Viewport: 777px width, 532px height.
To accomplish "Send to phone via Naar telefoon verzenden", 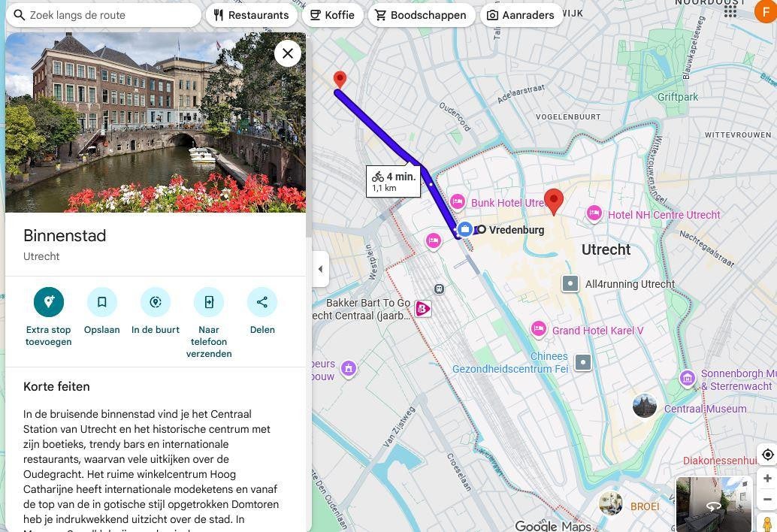I will tap(209, 302).
